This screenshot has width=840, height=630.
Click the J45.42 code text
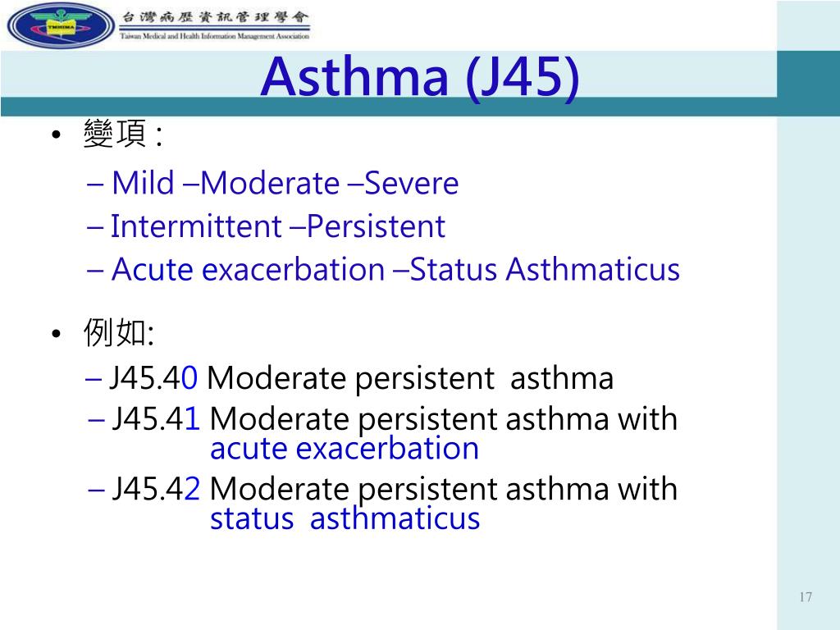157,489
